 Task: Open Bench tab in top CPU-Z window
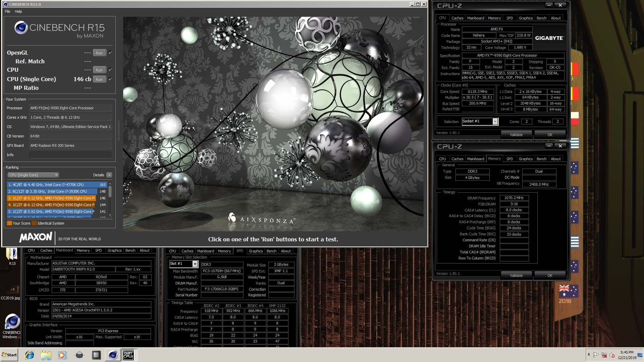(x=541, y=18)
